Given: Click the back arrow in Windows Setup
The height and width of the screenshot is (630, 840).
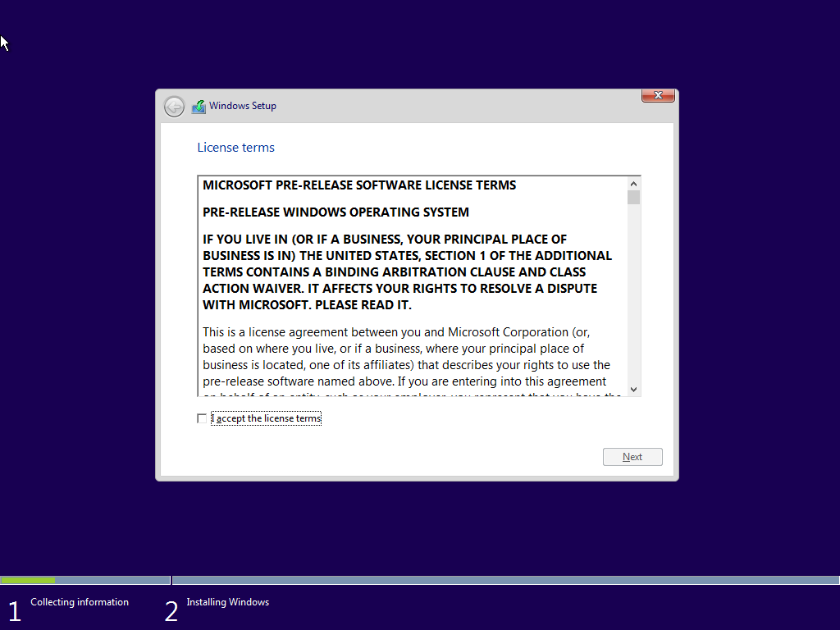Looking at the screenshot, I should [174, 107].
